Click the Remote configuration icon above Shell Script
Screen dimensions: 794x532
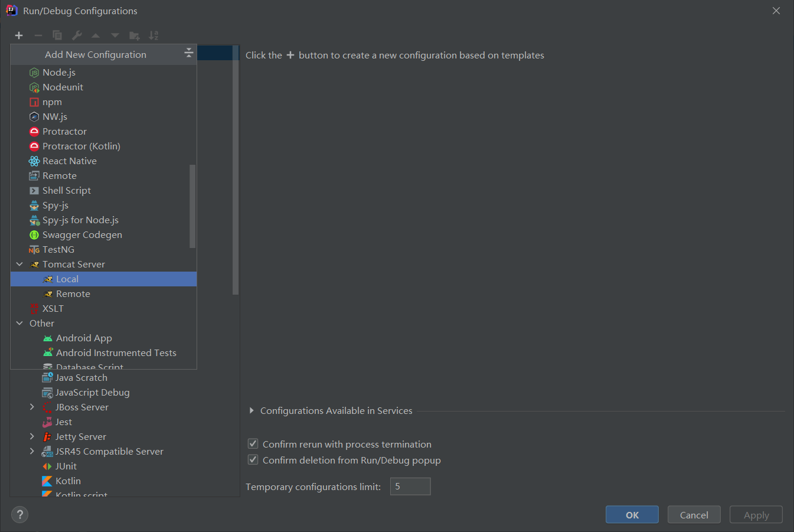coord(34,176)
